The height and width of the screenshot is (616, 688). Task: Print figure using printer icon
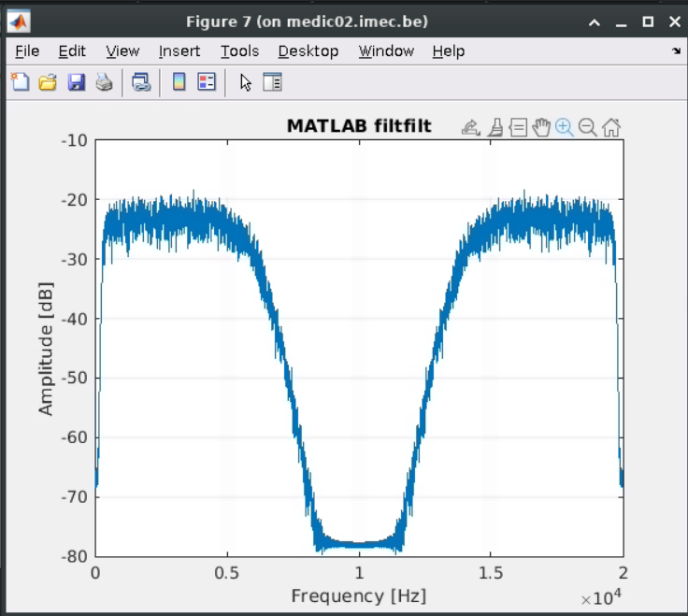[105, 82]
